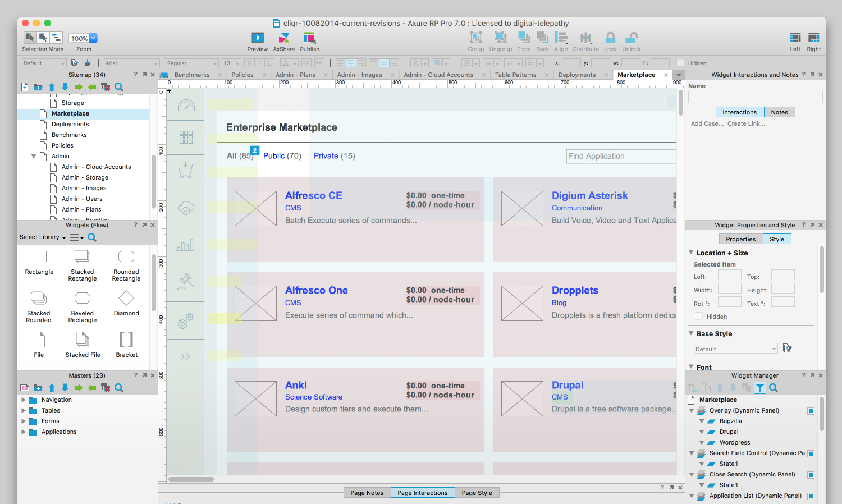Delete page using Sitemap delete icon
The width and height of the screenshot is (842, 504).
coord(105,87)
